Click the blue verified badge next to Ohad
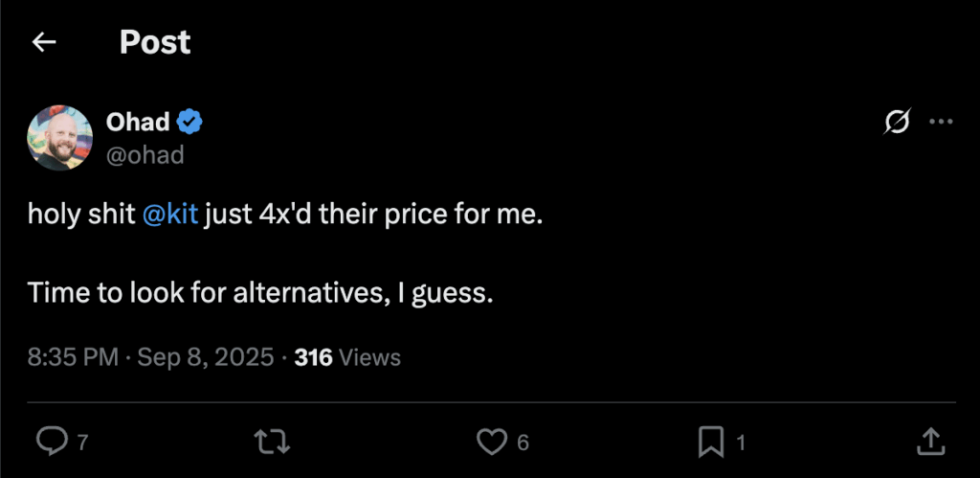Viewport: 980px width, 478px height. pos(189,122)
